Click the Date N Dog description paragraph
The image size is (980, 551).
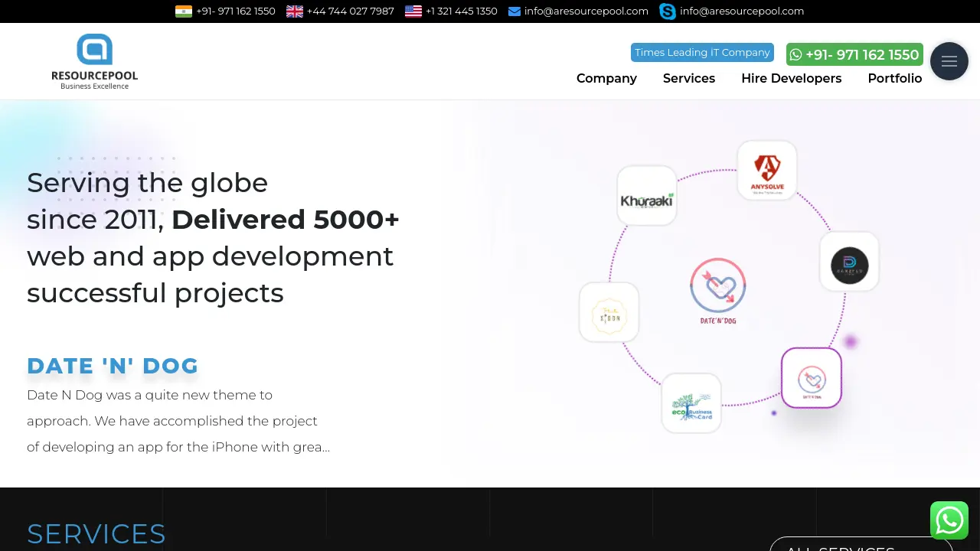(178, 421)
